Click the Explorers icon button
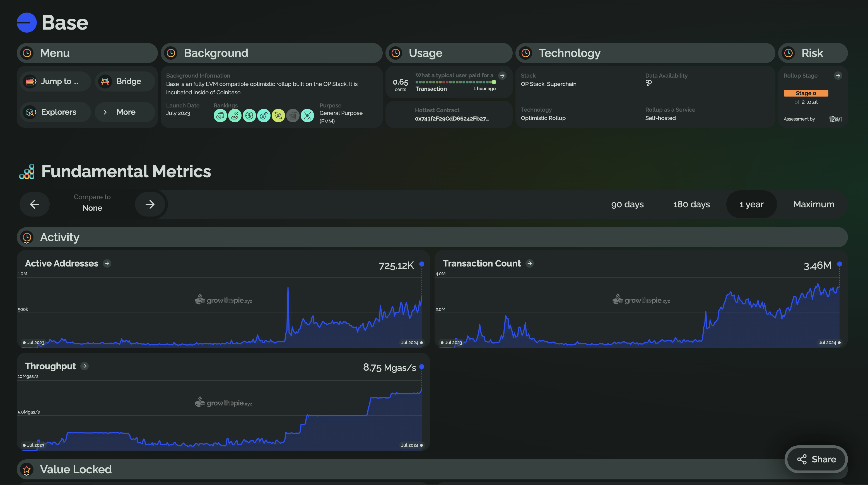The height and width of the screenshot is (485, 868). 30,112
